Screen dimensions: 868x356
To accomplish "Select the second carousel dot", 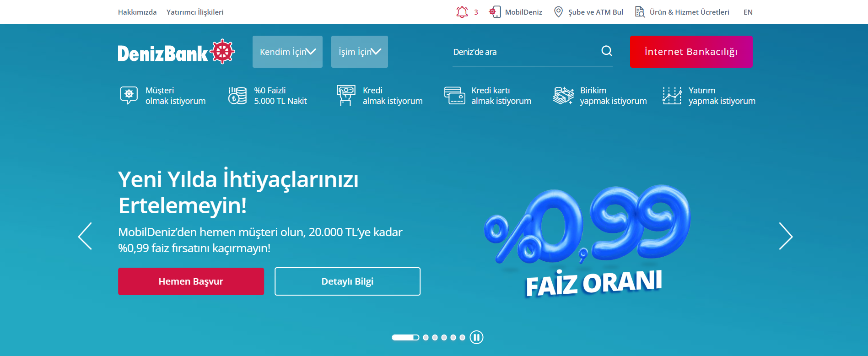I will pyautogui.click(x=426, y=337).
